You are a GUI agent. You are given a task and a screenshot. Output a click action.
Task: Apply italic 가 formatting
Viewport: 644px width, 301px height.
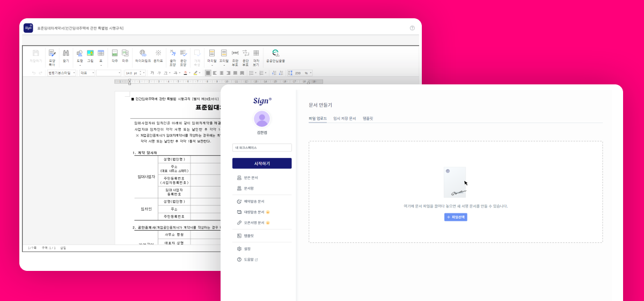click(159, 73)
